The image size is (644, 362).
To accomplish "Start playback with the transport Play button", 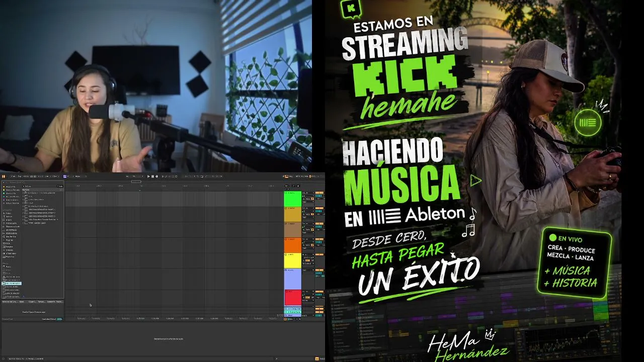I will pyautogui.click(x=148, y=176).
